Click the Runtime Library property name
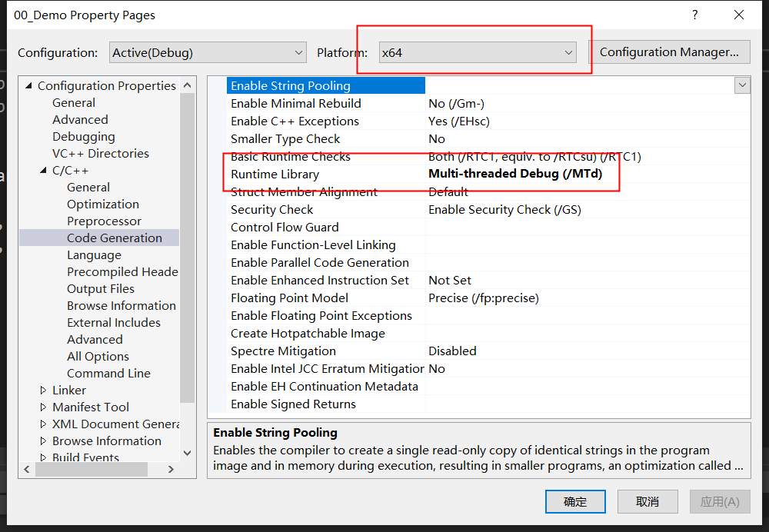Image resolution: width=769 pixels, height=532 pixels. click(x=275, y=174)
